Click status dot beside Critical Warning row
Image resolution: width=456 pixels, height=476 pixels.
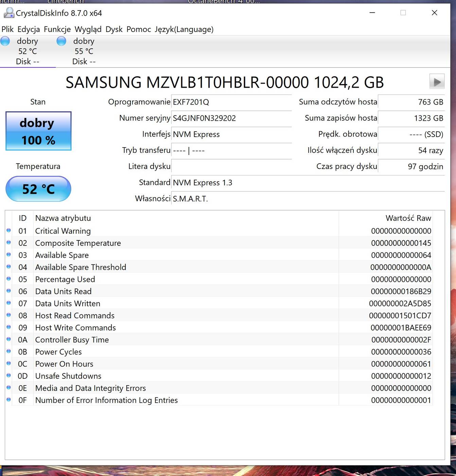pyautogui.click(x=9, y=231)
